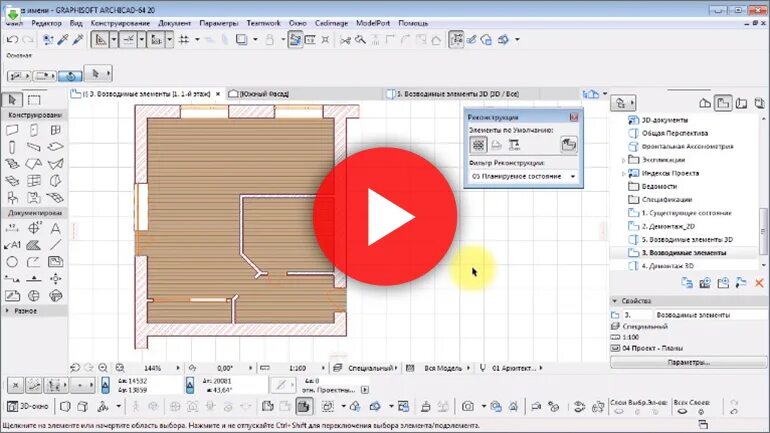Open the Документ menu

[x=174, y=23]
